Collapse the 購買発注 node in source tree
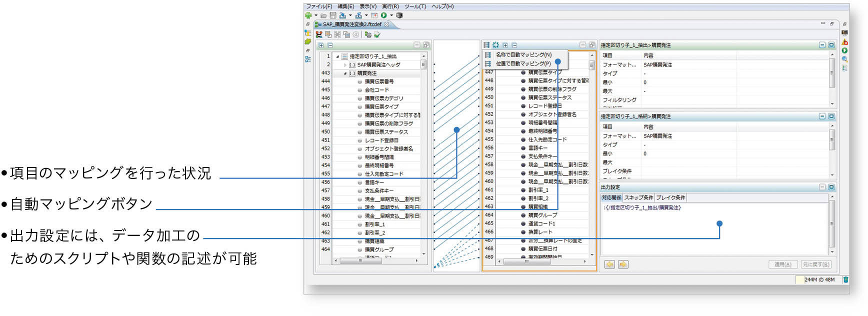Screen dimensions: 868x316 click(345, 73)
